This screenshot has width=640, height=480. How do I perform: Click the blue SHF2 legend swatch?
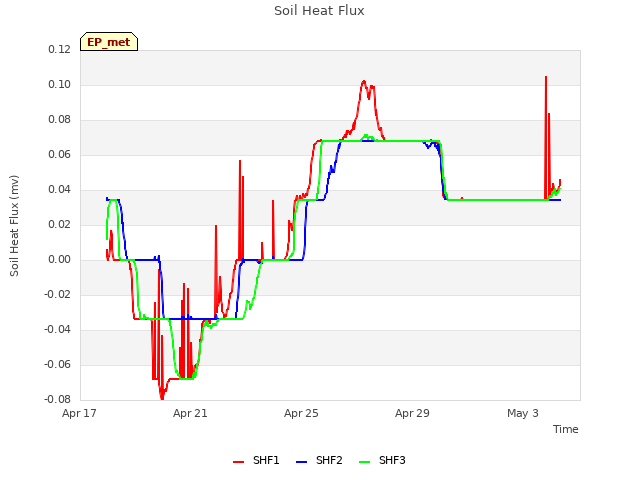point(301,462)
